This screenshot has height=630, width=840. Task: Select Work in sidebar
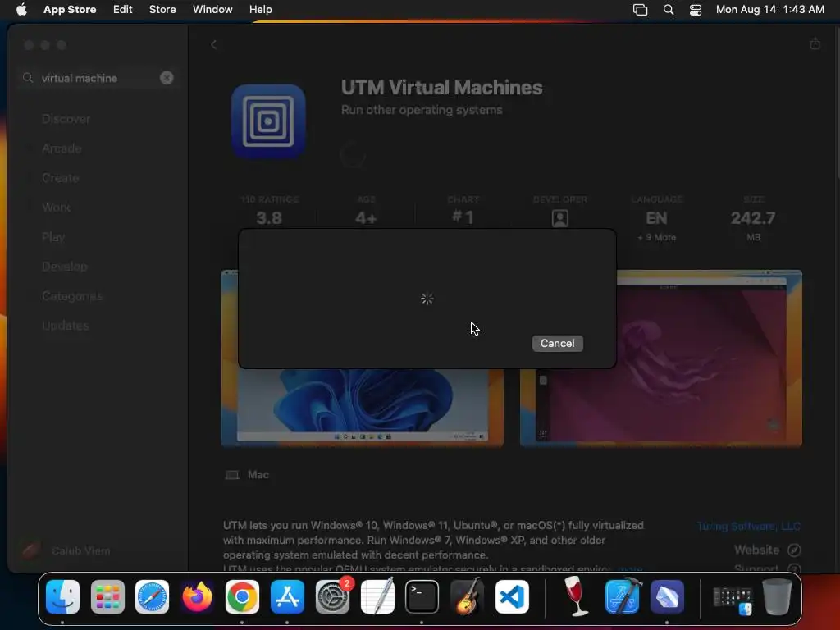click(57, 208)
